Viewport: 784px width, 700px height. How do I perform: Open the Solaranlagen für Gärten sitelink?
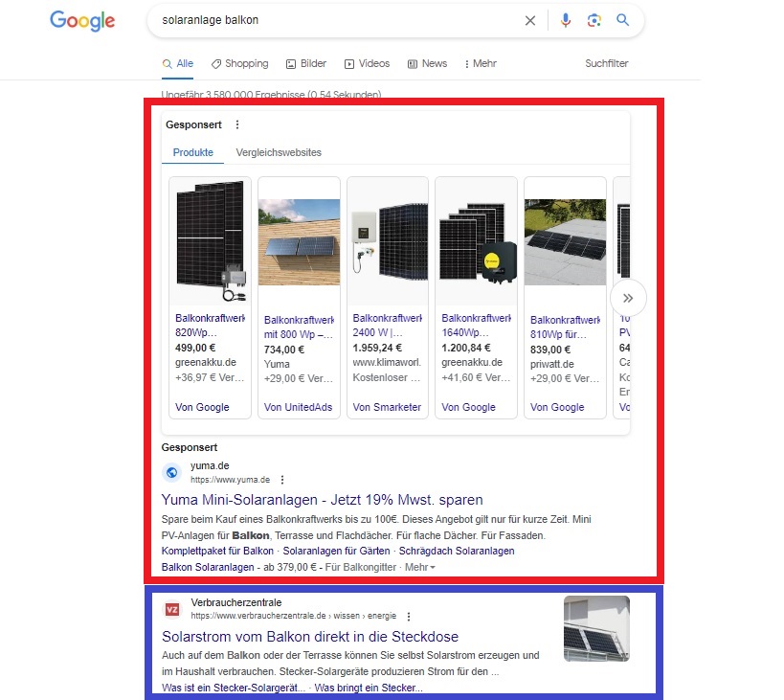pos(337,551)
